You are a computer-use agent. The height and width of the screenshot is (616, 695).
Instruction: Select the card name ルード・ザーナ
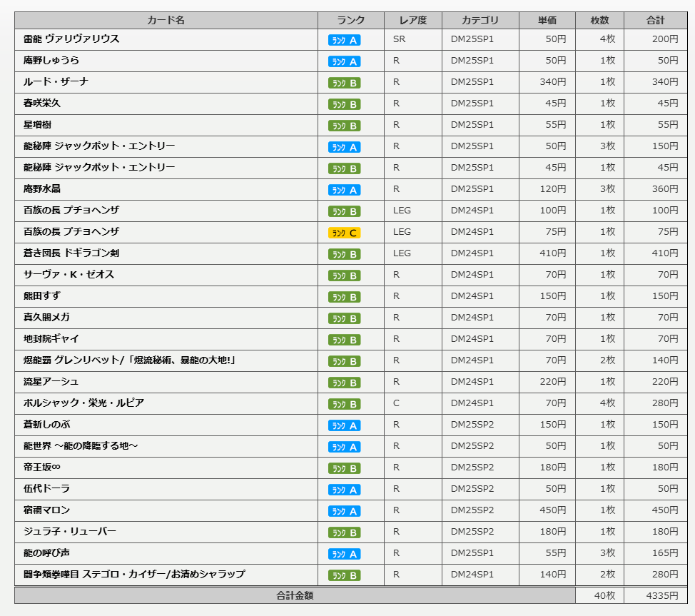point(56,81)
